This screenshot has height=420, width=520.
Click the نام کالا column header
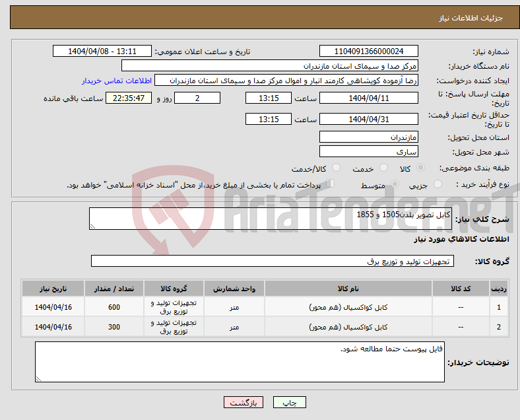(x=348, y=289)
